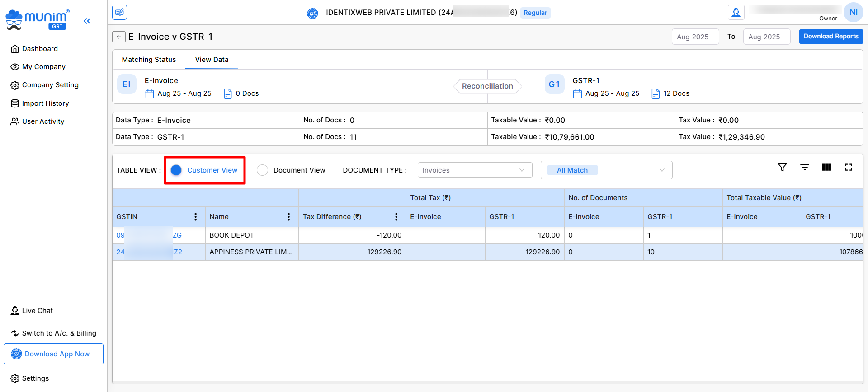This screenshot has width=868, height=392.
Task: Open Tax Difference column options menu
Action: point(396,217)
